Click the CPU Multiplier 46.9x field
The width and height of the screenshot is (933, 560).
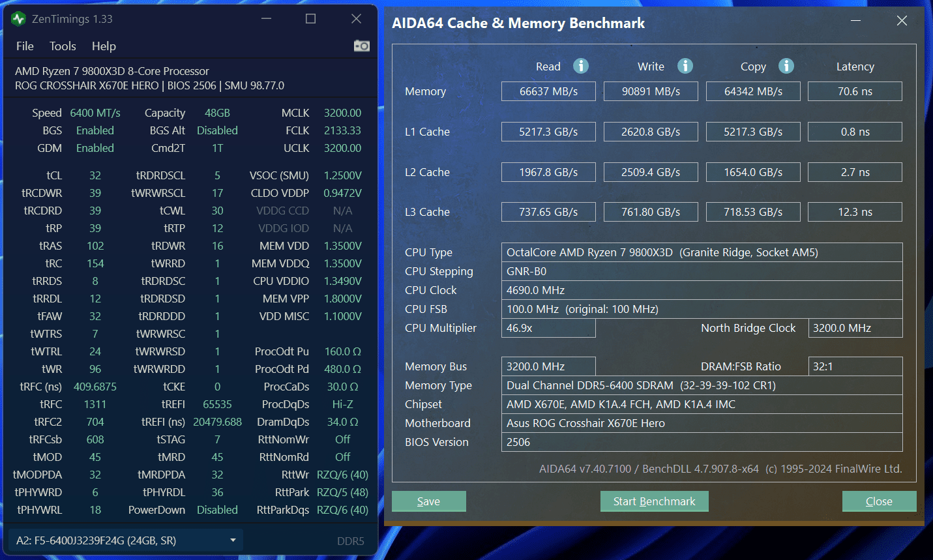548,328
